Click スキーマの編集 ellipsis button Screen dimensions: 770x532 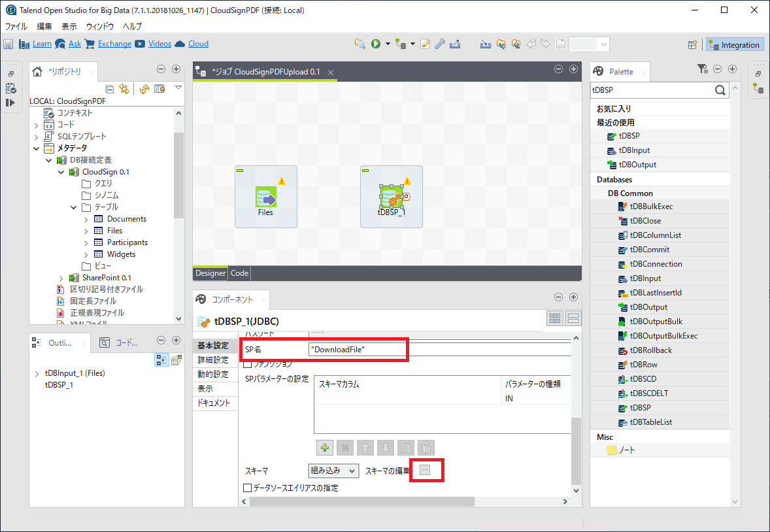tap(426, 470)
